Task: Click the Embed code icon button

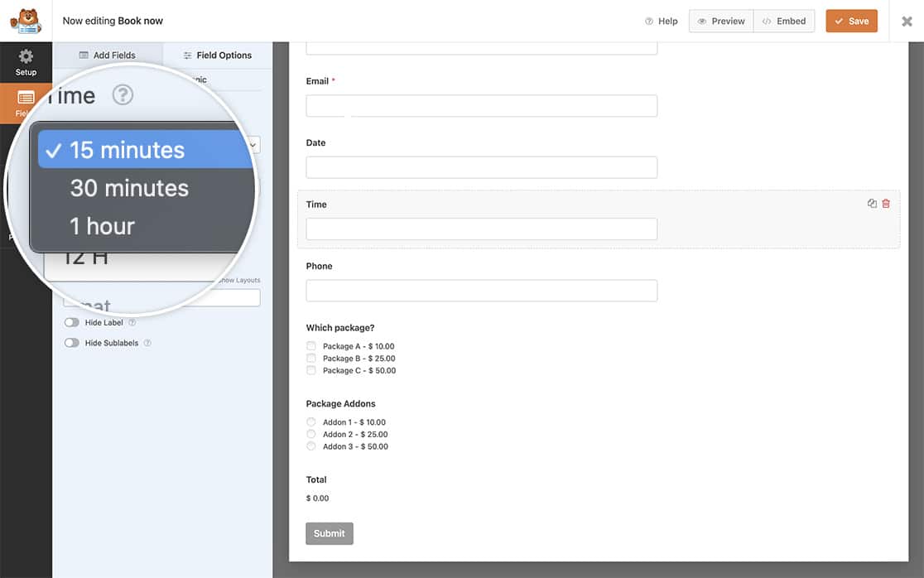Action: click(783, 21)
